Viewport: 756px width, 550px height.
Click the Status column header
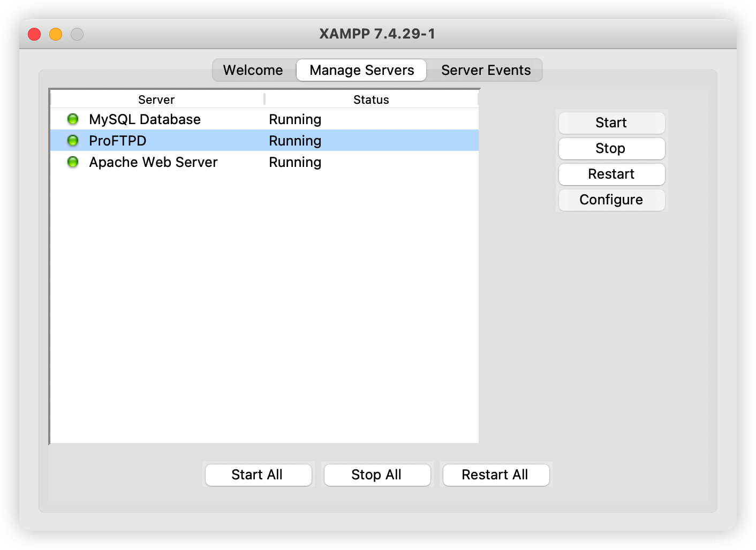coord(372,99)
